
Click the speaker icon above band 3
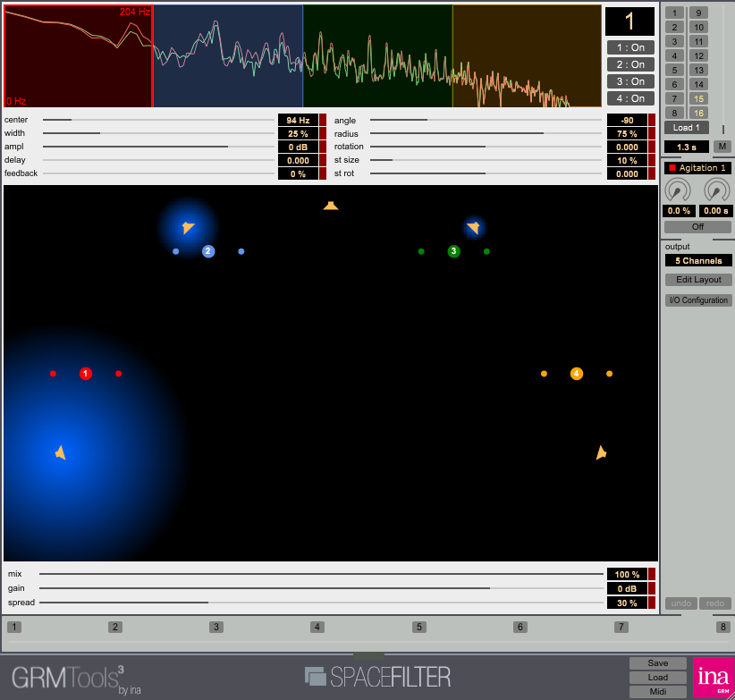click(x=473, y=227)
